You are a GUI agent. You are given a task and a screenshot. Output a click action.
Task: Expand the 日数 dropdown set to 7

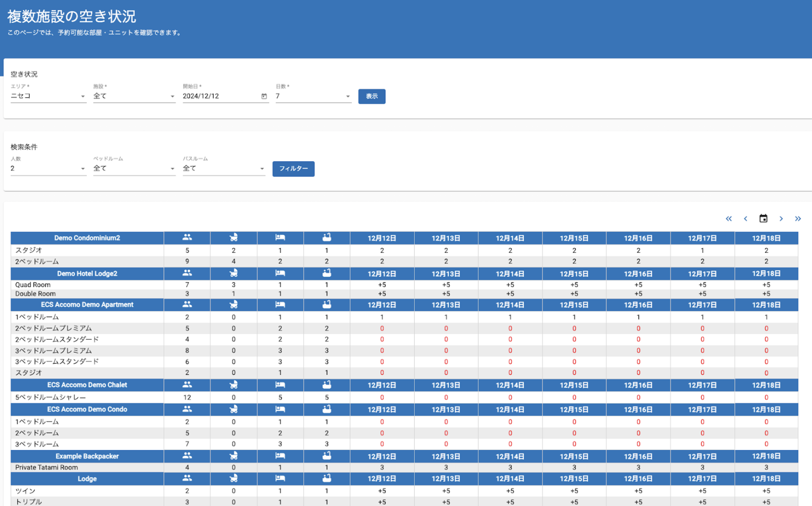tap(313, 96)
